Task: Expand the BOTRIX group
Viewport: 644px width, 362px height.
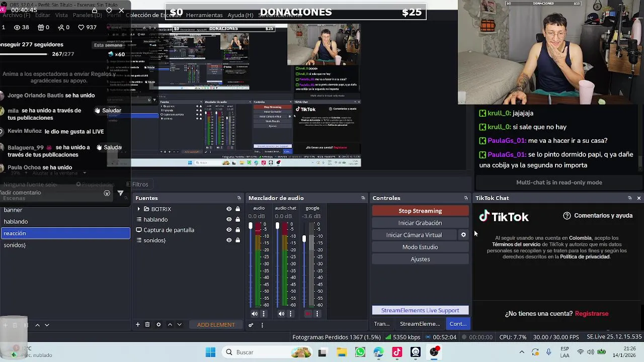Action: coord(139,209)
